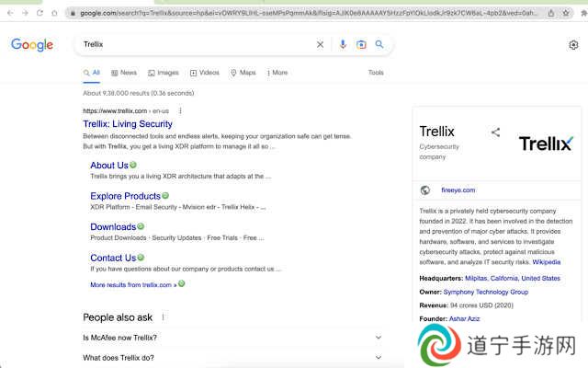Open More results from trellix.com
This screenshot has height=368, width=588.
click(x=133, y=285)
